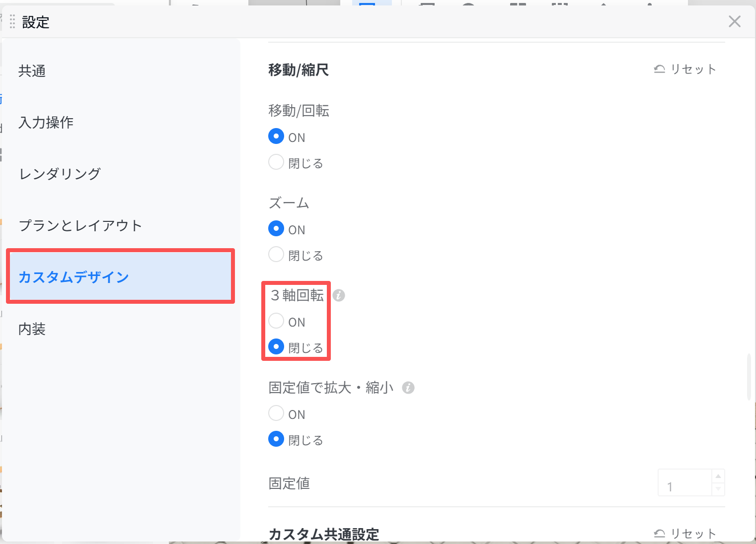Open the 内装 settings category

click(120, 329)
